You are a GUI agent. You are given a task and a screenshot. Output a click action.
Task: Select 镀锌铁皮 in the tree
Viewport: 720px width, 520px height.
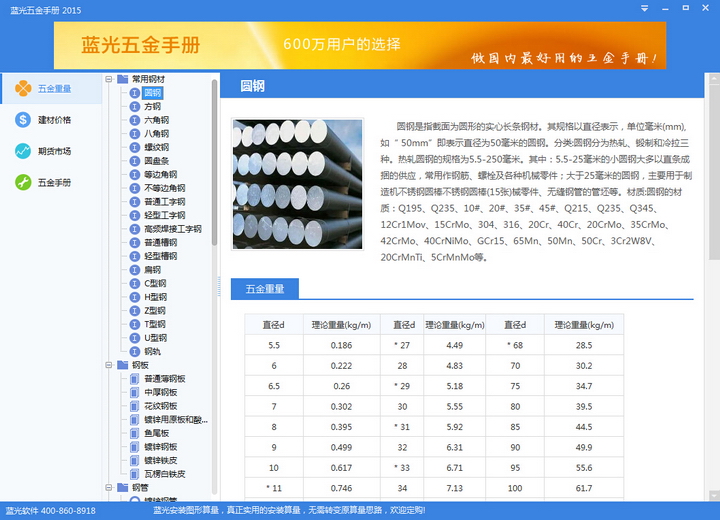tap(161, 460)
